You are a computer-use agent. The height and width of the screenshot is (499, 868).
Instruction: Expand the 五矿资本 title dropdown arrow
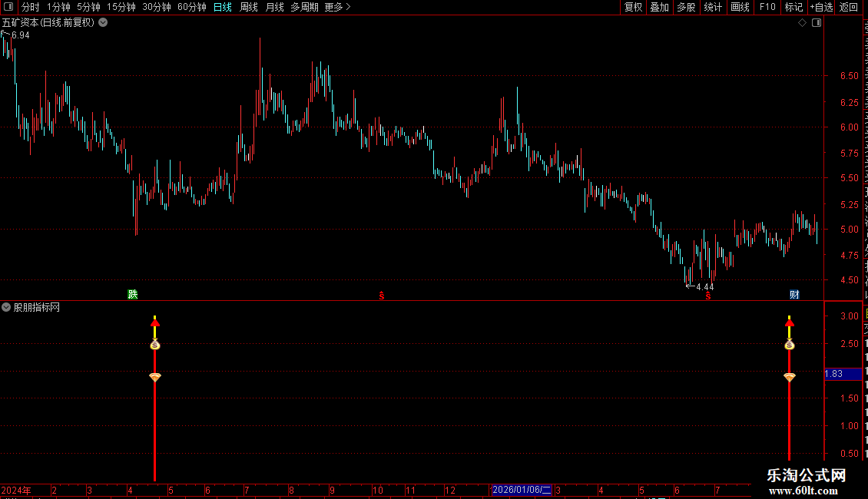(x=103, y=23)
